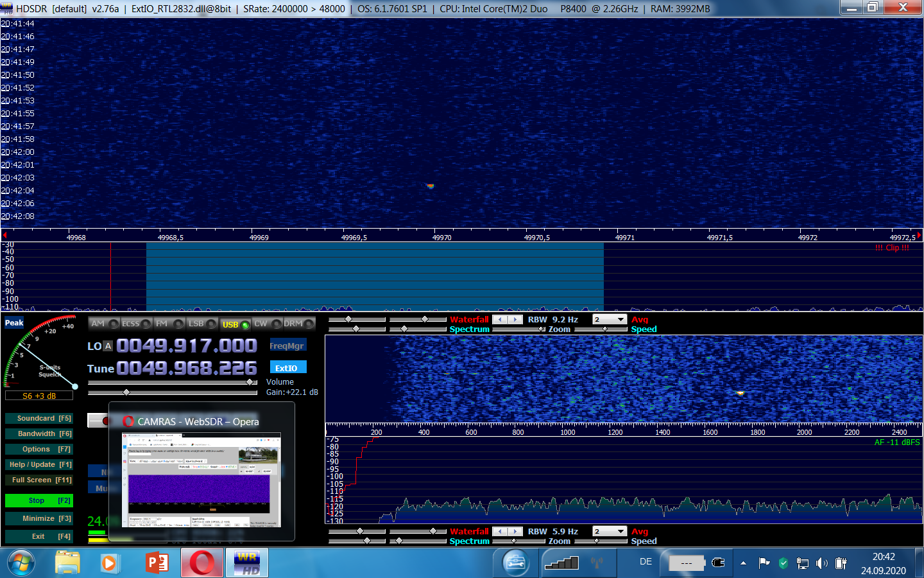Select CW demodulation mode
This screenshot has height=578, width=924.
pyautogui.click(x=268, y=324)
